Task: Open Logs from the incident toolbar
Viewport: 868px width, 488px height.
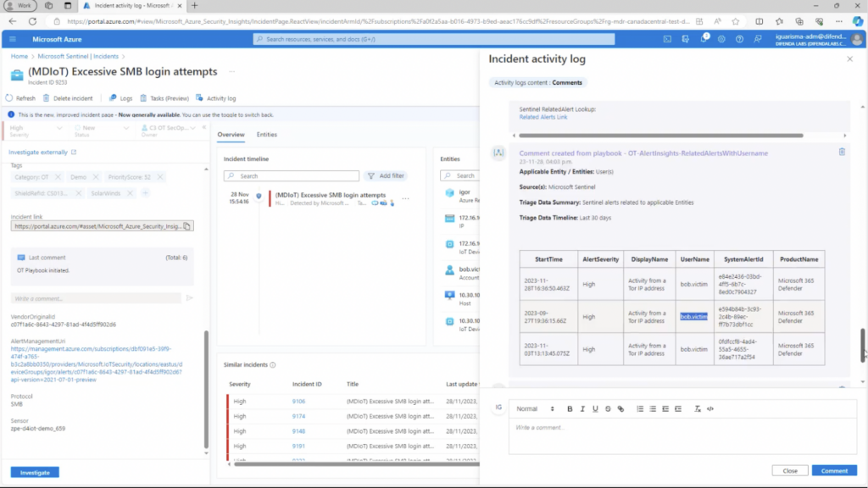Action: pyautogui.click(x=120, y=98)
